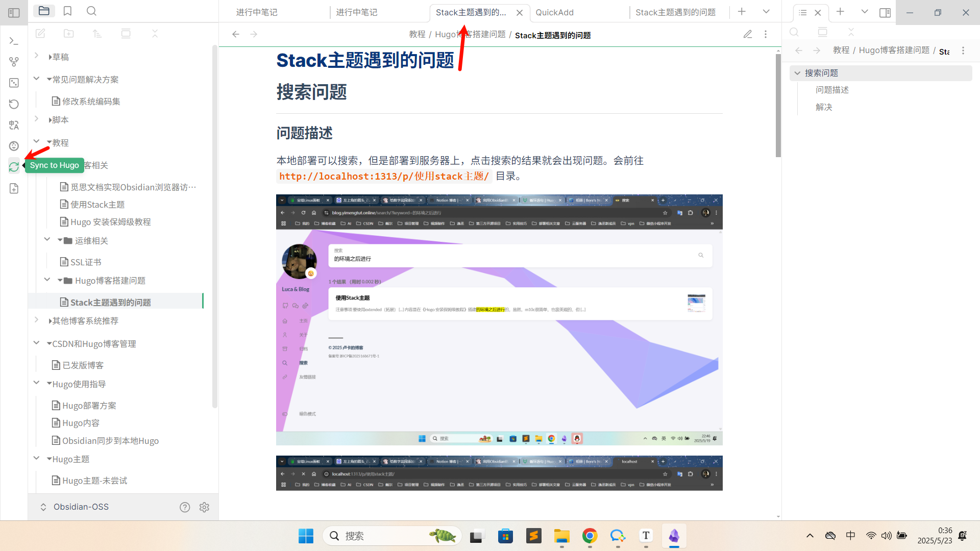Open the graph view ribbon icon
The image size is (980, 551).
(14, 62)
